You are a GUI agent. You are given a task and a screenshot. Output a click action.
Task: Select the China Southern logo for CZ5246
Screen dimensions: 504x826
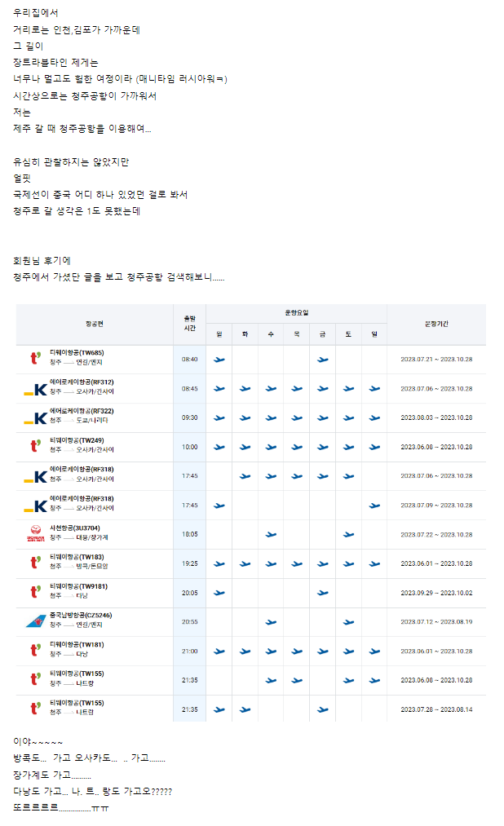click(35, 621)
